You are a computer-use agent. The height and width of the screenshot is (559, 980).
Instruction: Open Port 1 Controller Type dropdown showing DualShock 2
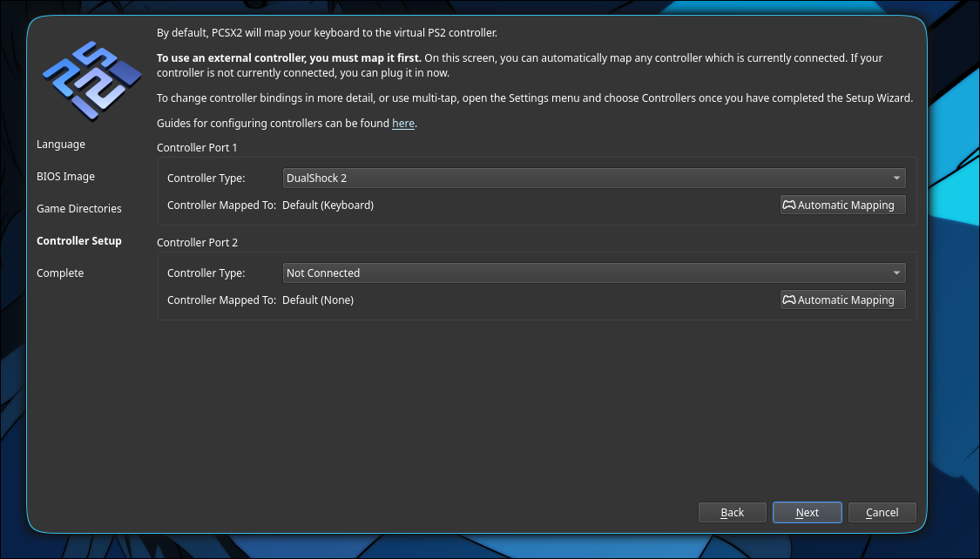594,178
